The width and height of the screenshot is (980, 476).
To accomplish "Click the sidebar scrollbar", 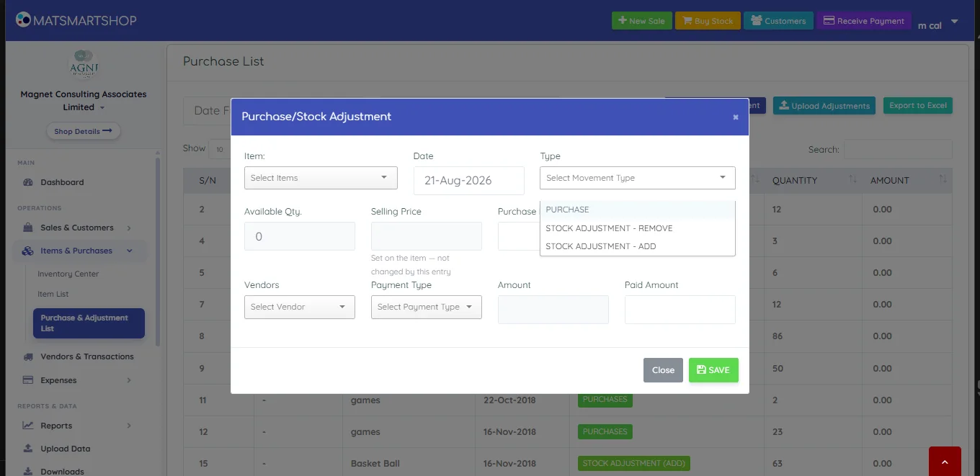I will pos(158,252).
